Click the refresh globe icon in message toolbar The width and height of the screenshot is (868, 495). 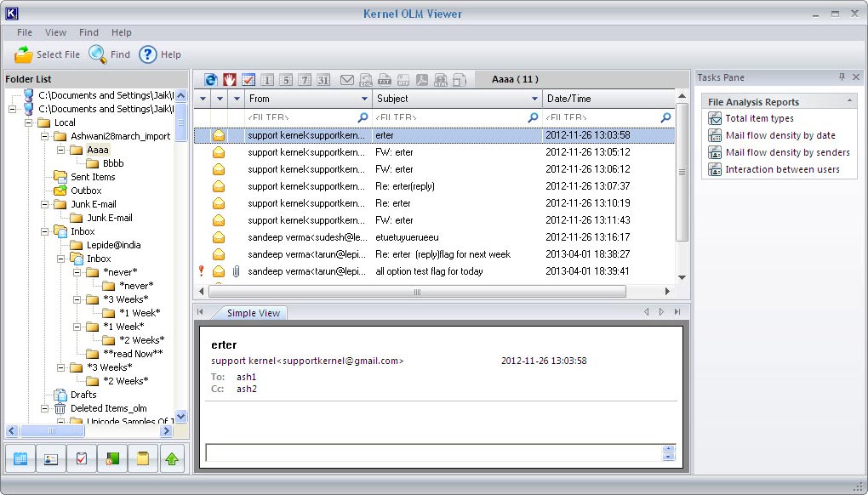(x=211, y=80)
